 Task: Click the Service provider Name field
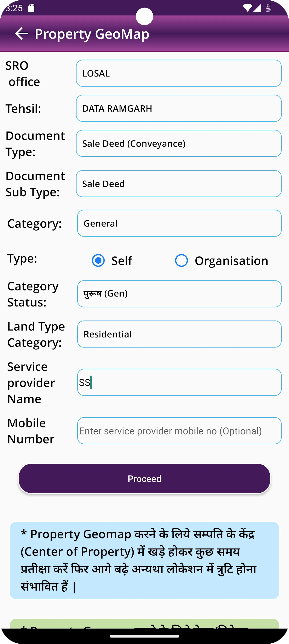(x=179, y=382)
